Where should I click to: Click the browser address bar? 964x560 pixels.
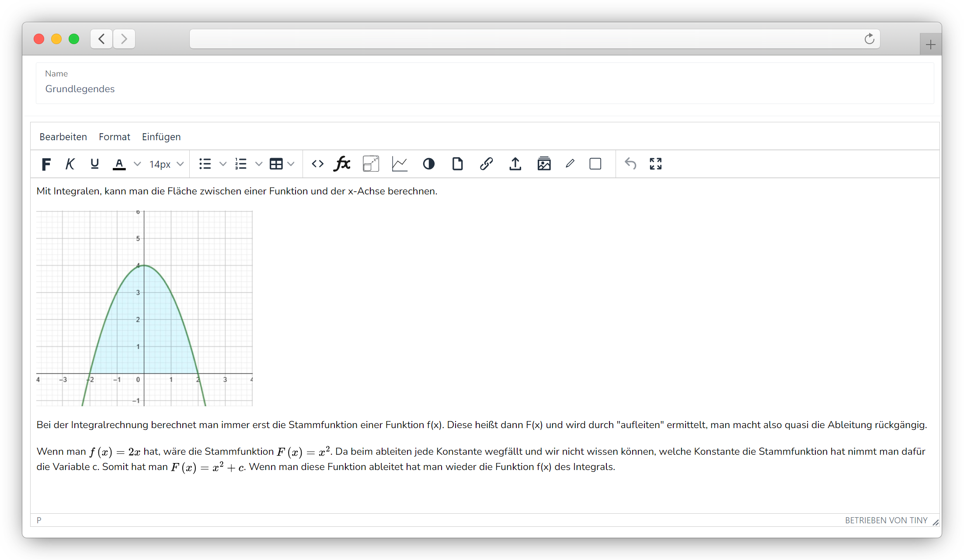click(534, 39)
